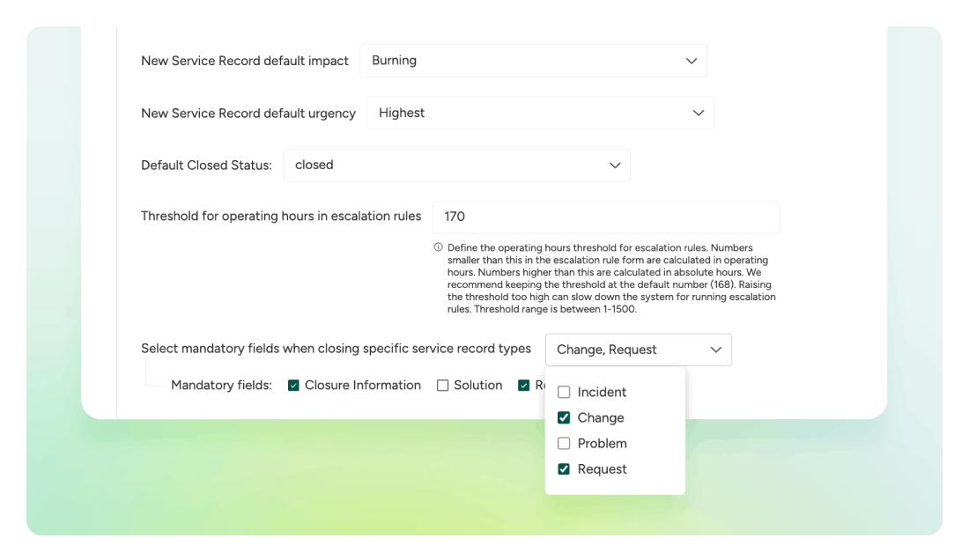This screenshot has height=560, width=969.
Task: Open the closed status dropdown
Action: point(456,166)
